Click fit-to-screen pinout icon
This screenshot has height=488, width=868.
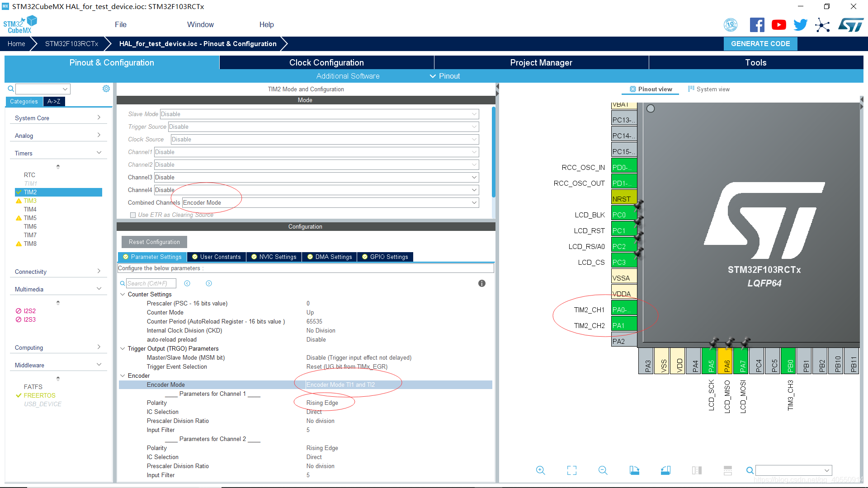click(x=572, y=470)
